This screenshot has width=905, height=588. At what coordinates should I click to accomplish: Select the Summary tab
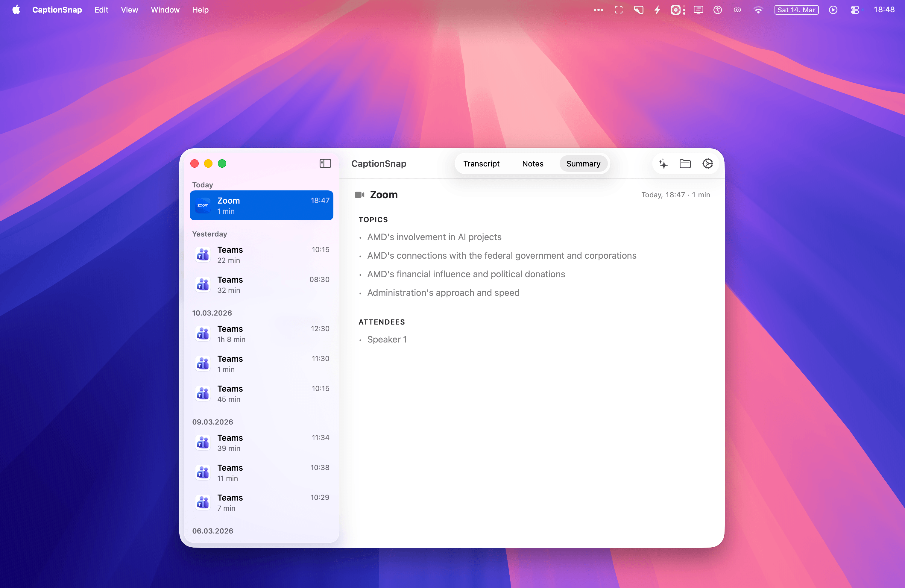(583, 164)
